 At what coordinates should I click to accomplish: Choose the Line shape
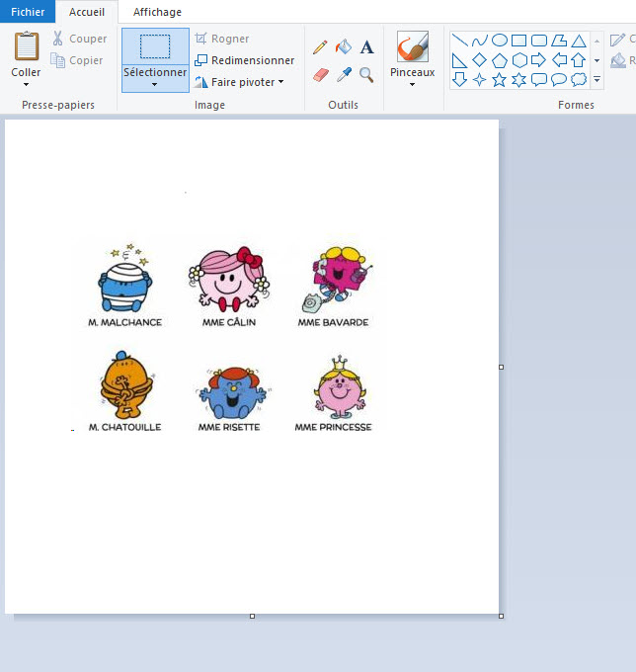tap(459, 41)
